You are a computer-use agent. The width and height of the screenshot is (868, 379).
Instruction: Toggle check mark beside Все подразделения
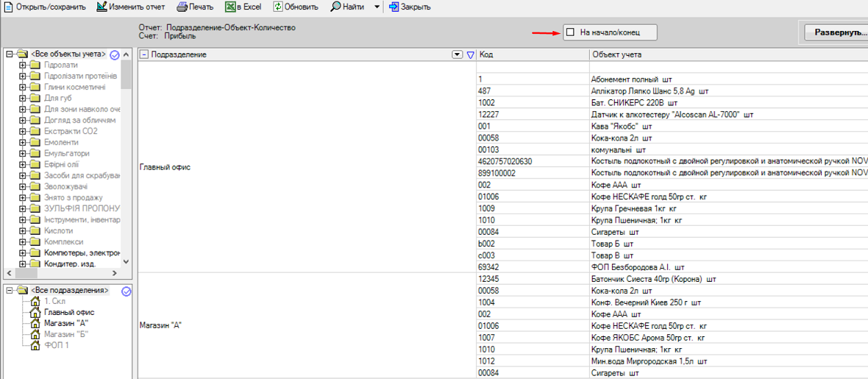point(126,291)
